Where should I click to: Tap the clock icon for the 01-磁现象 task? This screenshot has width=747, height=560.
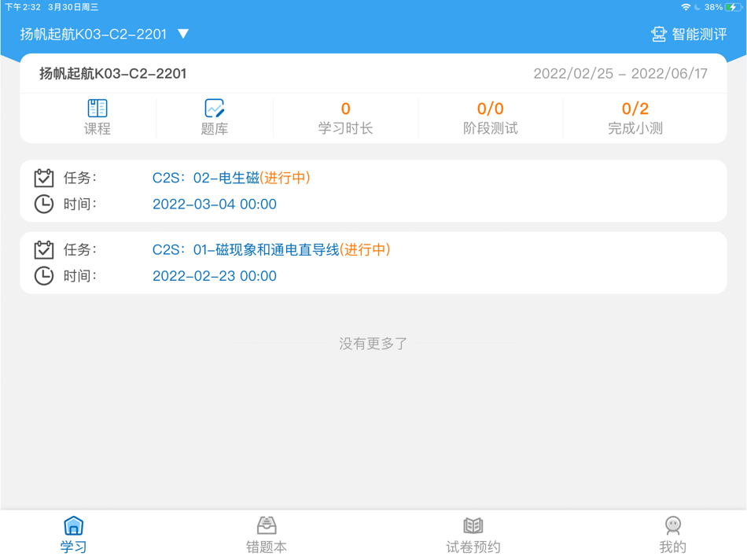[43, 275]
